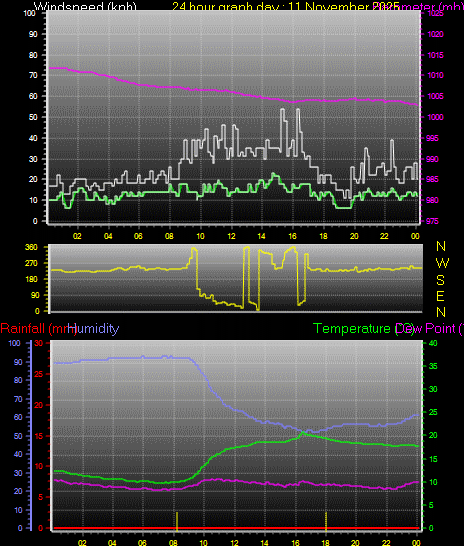Click green temperature axis value 30
This screenshot has height=546, width=464.
(x=433, y=389)
